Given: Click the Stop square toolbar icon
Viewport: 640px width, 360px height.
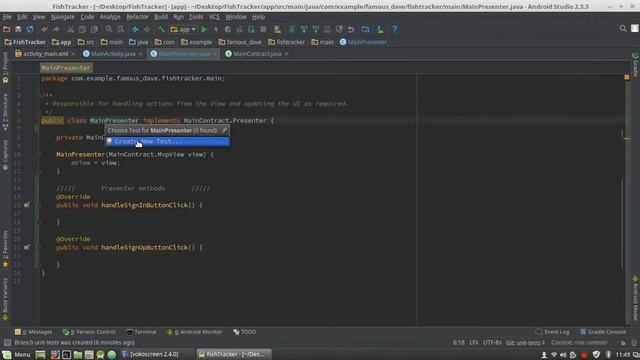Looking at the screenshot, I should click(x=263, y=29).
